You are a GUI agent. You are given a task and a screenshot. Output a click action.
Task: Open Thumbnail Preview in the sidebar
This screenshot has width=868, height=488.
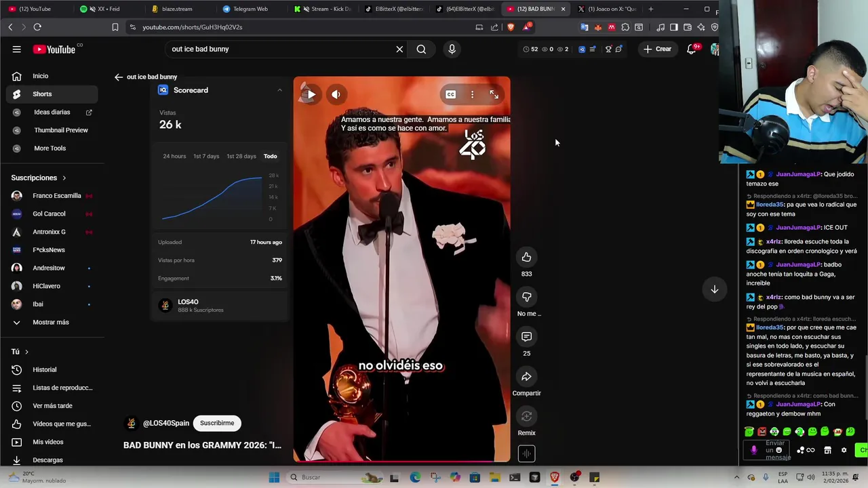(53, 130)
